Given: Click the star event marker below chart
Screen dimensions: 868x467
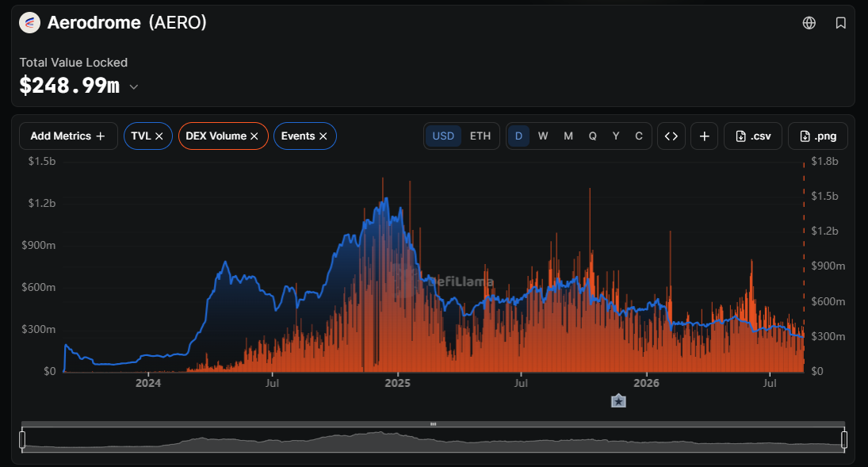Looking at the screenshot, I should [618, 401].
